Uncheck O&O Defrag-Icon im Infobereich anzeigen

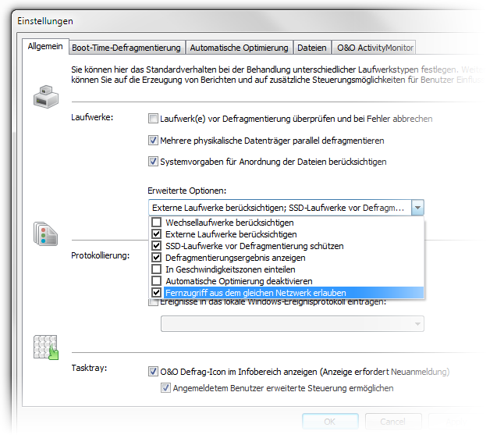point(153,372)
